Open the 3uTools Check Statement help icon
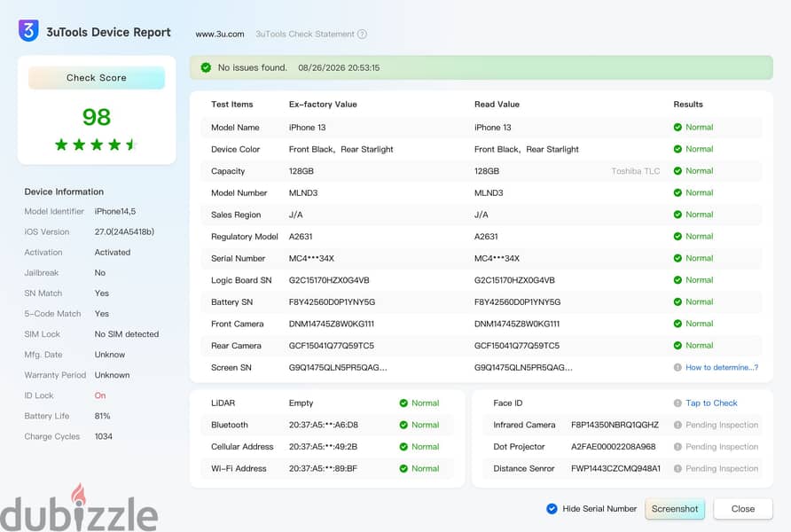791x532 pixels. coord(362,34)
